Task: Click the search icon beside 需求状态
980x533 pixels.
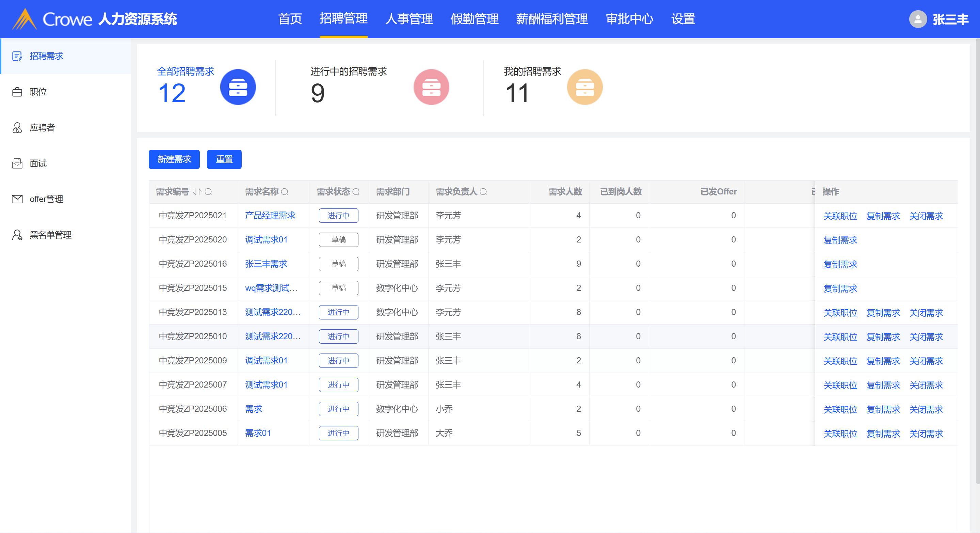Action: pos(356,191)
